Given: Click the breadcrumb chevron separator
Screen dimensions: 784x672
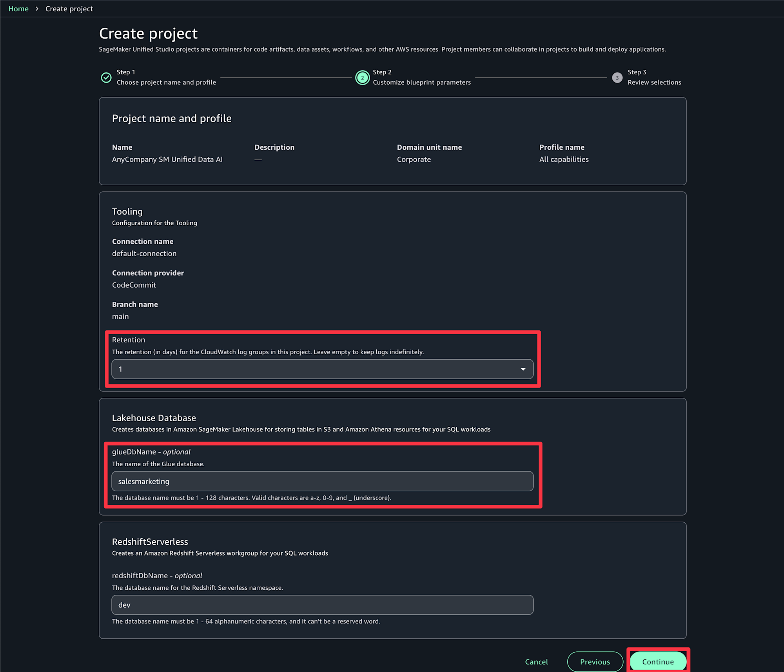Looking at the screenshot, I should click(x=37, y=9).
